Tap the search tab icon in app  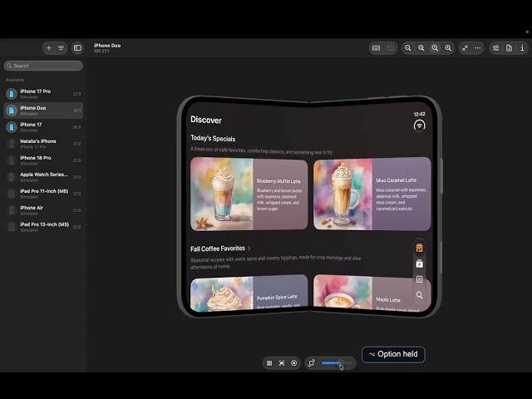click(419, 295)
